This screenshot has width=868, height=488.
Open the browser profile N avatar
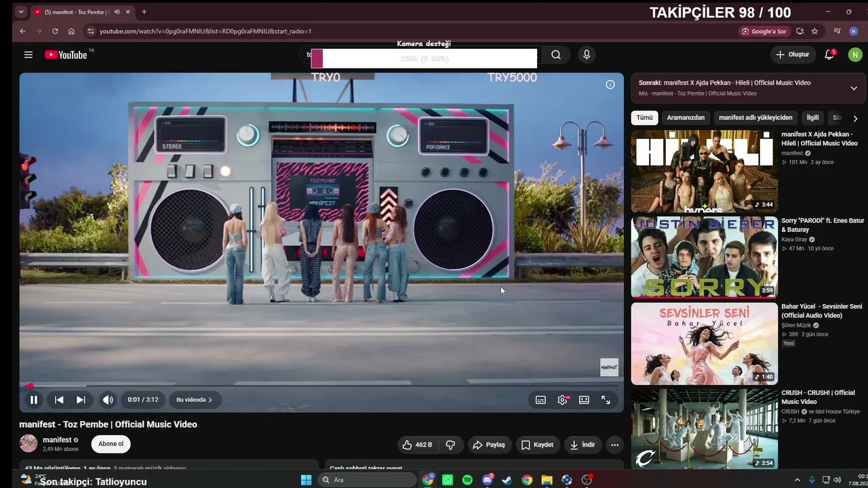[854, 31]
